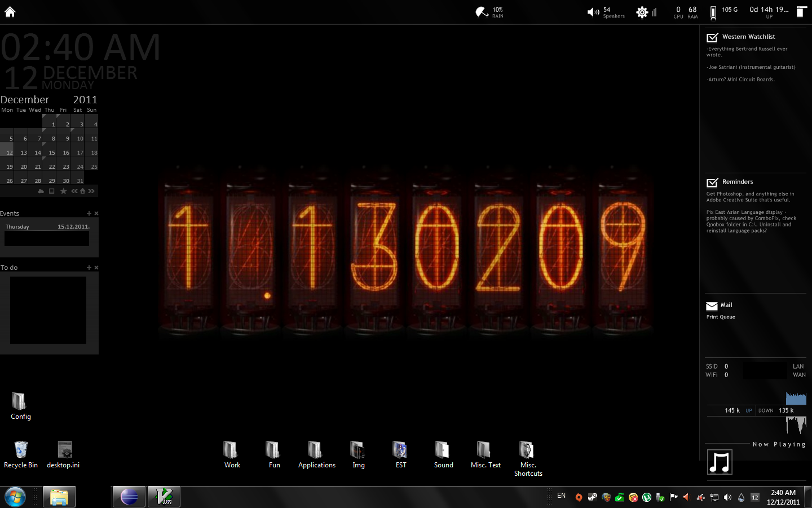Click the Print Queue mail entry
Screen dimensions: 812x508
[x=721, y=317]
